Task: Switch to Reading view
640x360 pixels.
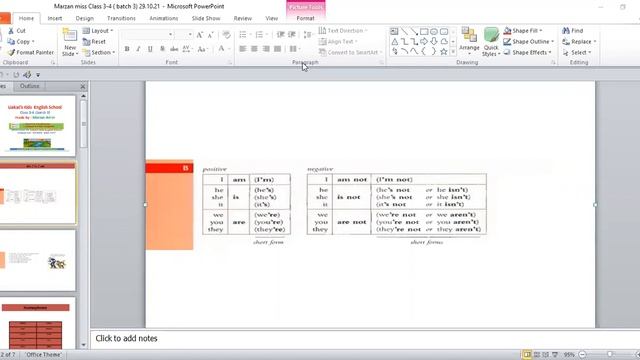Action: point(546,355)
